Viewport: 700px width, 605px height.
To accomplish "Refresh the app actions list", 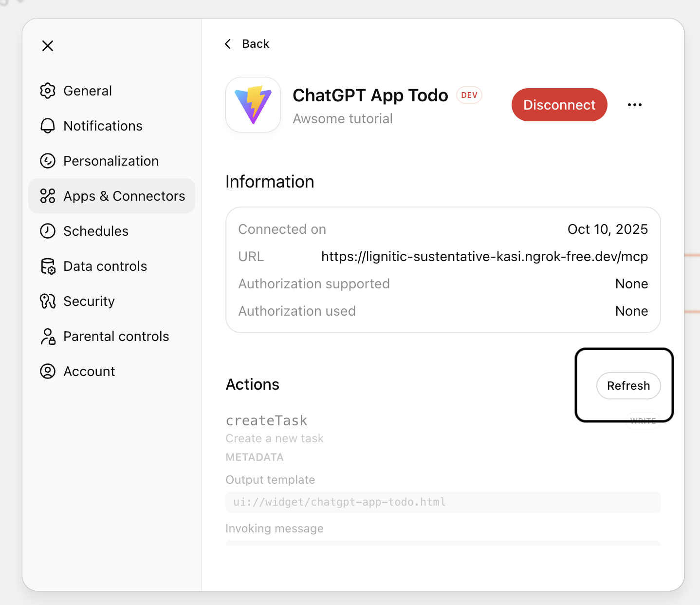I will point(628,386).
